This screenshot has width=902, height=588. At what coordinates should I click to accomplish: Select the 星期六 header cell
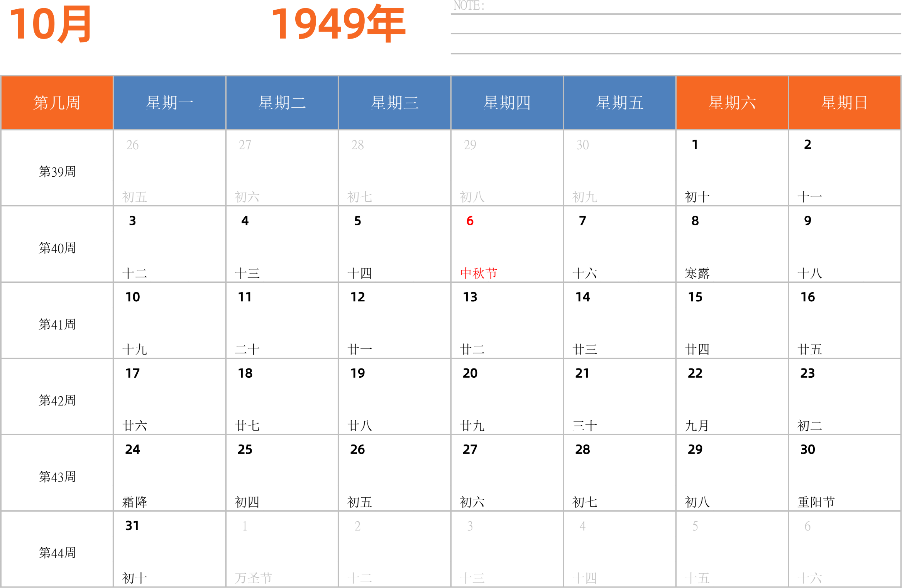(732, 103)
